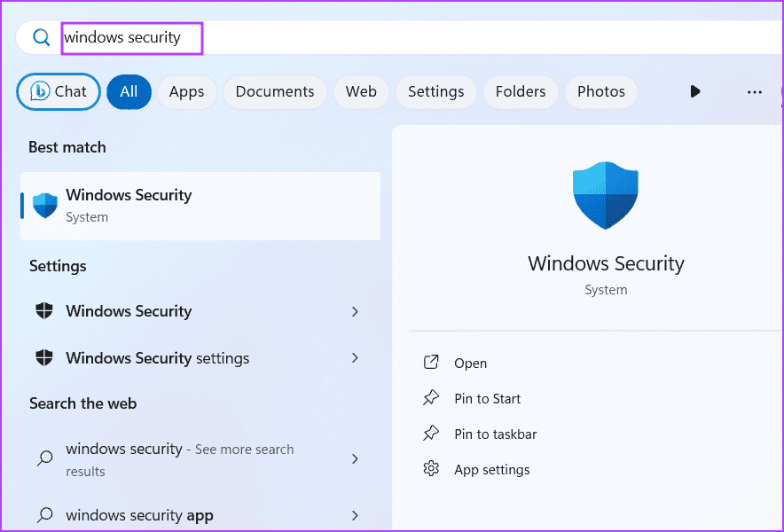Screen dimensions: 784x532
Task: Switch to the Web filter tab
Action: (x=361, y=92)
